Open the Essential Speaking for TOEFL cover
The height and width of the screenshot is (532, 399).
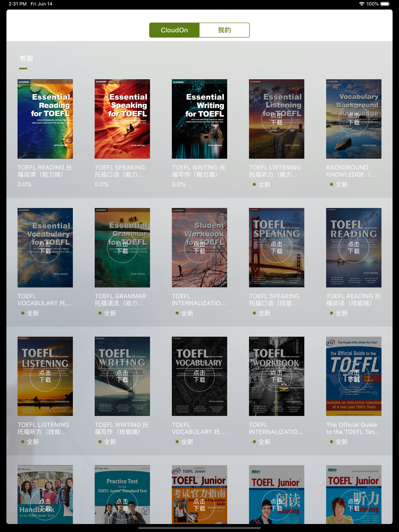tap(122, 119)
